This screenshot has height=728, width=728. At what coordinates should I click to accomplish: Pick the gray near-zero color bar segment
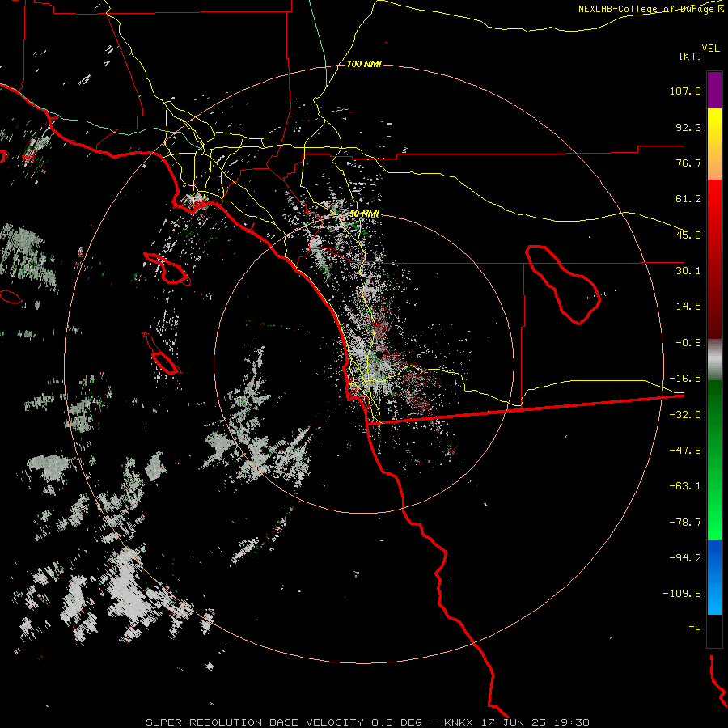click(x=714, y=360)
